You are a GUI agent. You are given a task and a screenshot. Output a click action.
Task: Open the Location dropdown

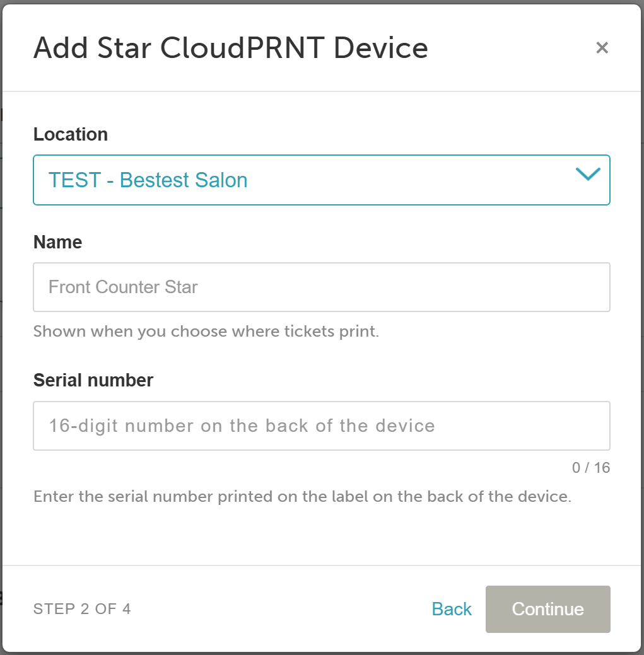tap(322, 180)
